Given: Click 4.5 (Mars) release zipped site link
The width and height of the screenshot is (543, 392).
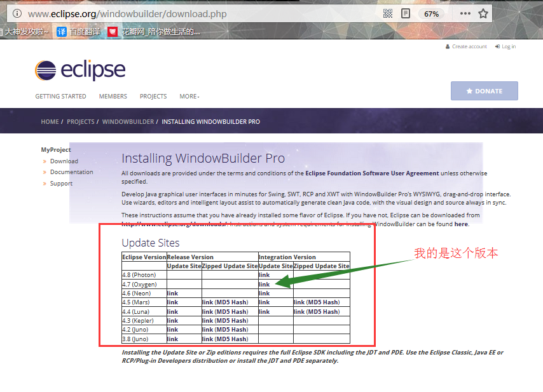Looking at the screenshot, I should [207, 302].
